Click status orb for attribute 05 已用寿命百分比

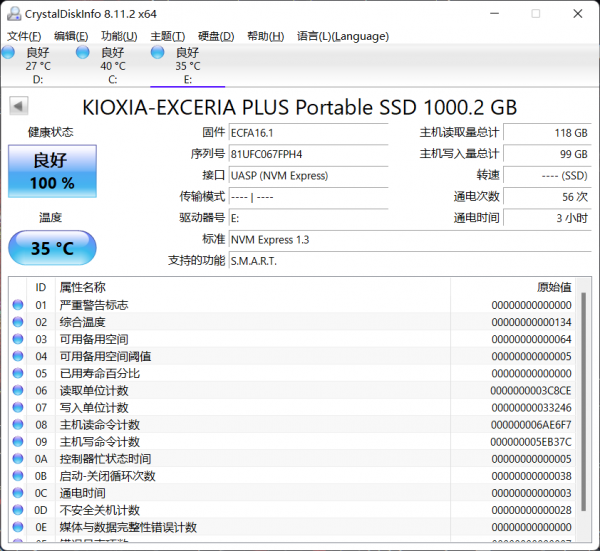(18, 373)
